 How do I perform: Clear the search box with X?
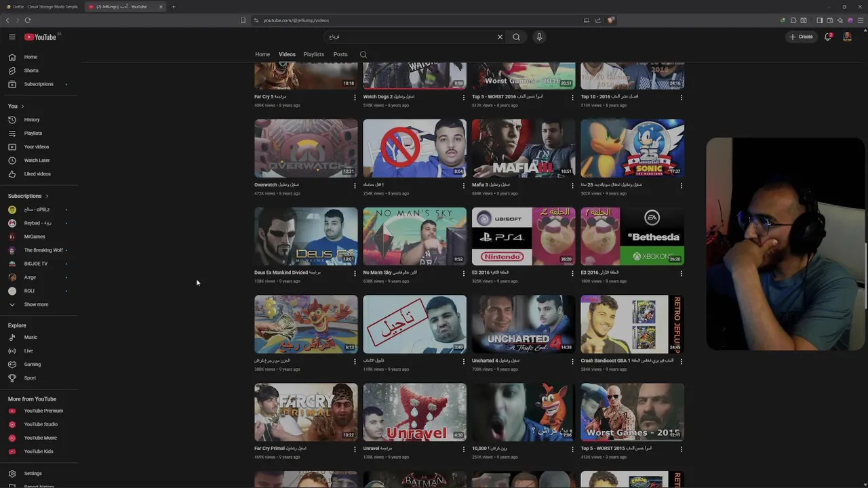[500, 37]
